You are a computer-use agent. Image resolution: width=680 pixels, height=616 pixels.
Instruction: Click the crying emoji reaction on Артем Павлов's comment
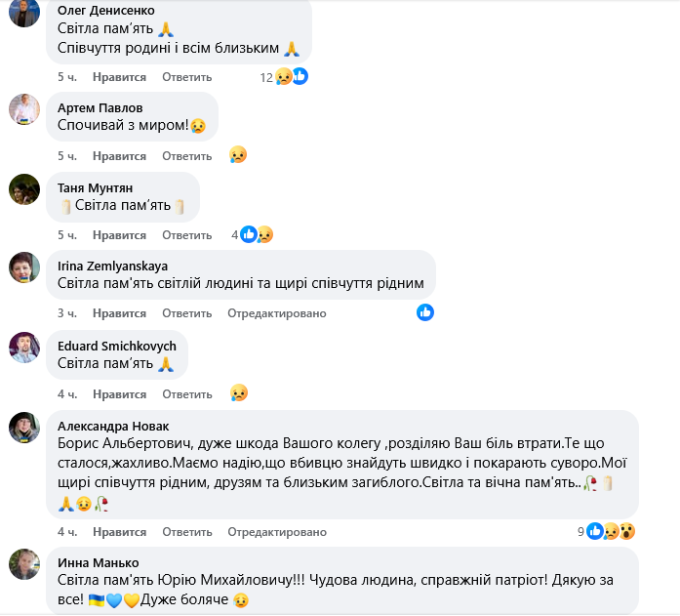(x=238, y=154)
